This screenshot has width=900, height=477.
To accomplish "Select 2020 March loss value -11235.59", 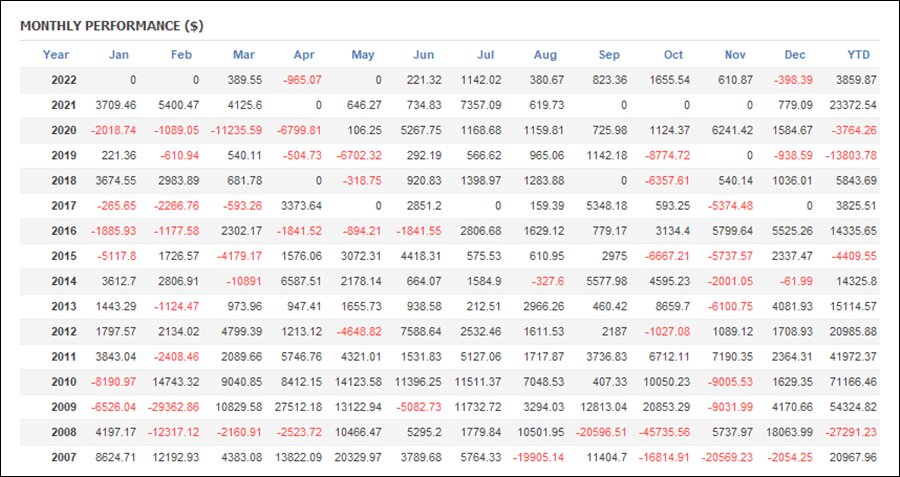I will [235, 131].
